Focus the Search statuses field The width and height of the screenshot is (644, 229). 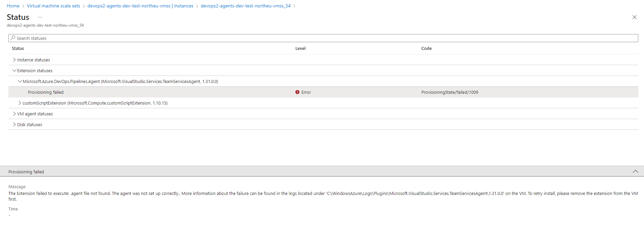[x=323, y=38]
